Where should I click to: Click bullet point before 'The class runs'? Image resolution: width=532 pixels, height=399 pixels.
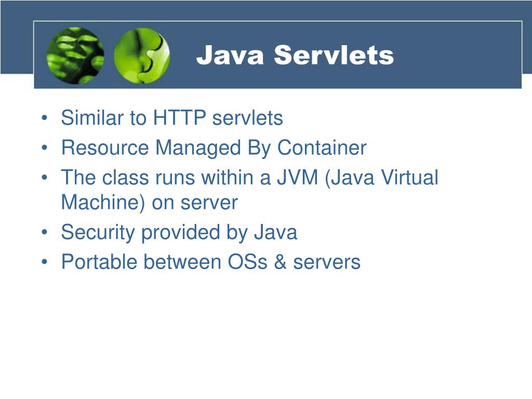click(x=44, y=178)
